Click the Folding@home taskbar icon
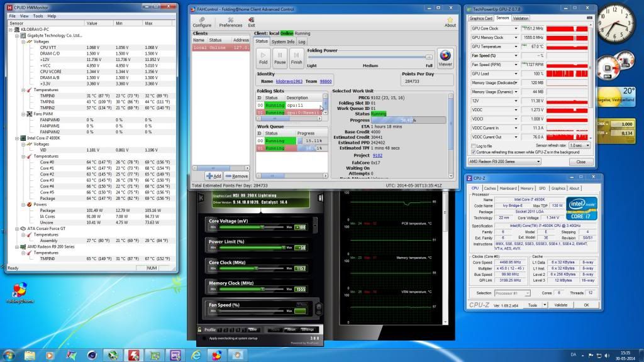Screen dimensions: 644x362 point(216,355)
